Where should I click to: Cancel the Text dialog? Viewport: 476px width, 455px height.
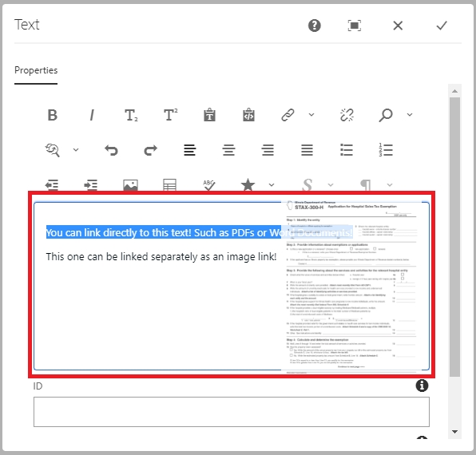[x=398, y=26]
